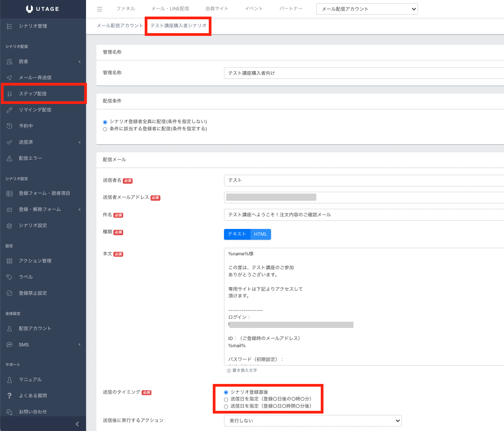Collapse the sidebar with bottom chevron
Viewport: 504px width, 431px height.
77,424
